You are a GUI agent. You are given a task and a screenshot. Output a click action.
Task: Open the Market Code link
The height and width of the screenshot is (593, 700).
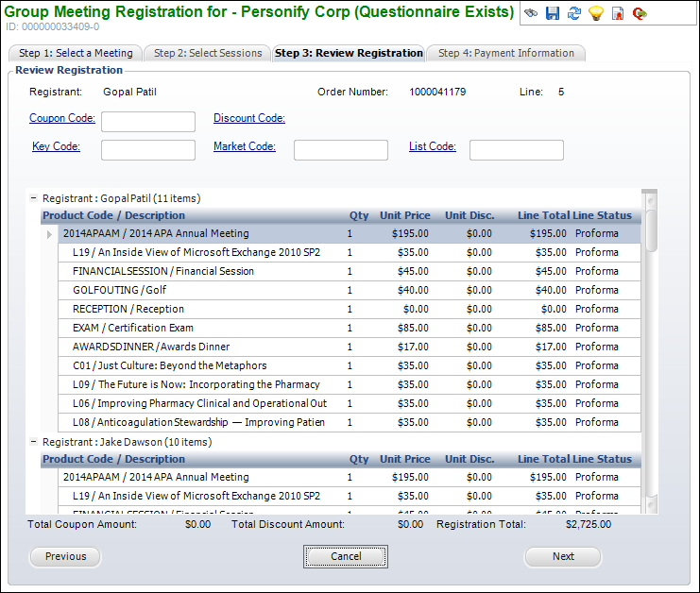pos(245,146)
